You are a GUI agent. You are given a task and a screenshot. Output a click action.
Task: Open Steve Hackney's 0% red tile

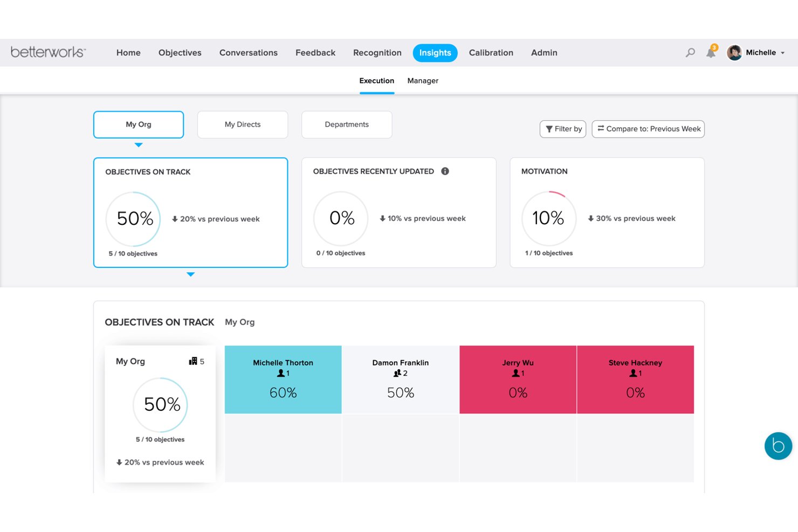pyautogui.click(x=636, y=379)
